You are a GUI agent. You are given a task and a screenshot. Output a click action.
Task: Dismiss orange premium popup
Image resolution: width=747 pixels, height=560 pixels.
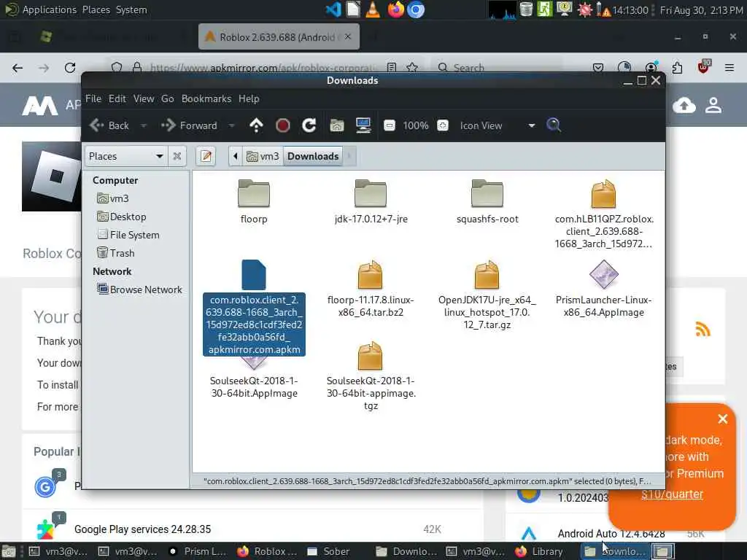pos(723,419)
